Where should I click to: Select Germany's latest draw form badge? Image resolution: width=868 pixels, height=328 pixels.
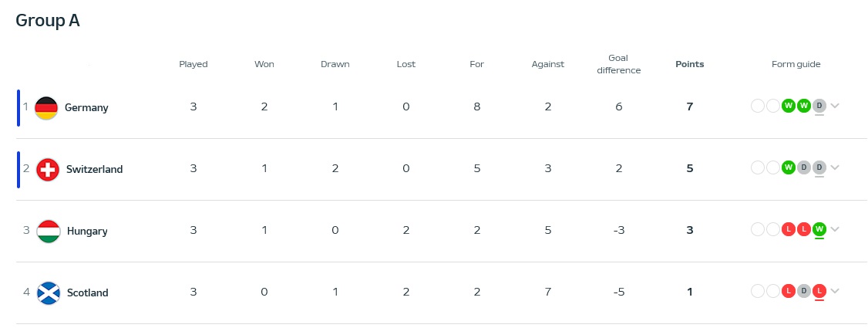819,106
